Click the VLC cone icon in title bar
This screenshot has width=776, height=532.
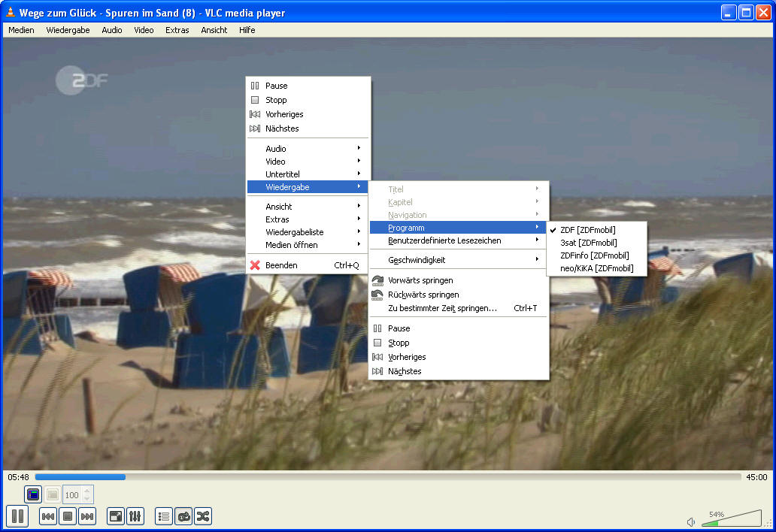(x=11, y=12)
